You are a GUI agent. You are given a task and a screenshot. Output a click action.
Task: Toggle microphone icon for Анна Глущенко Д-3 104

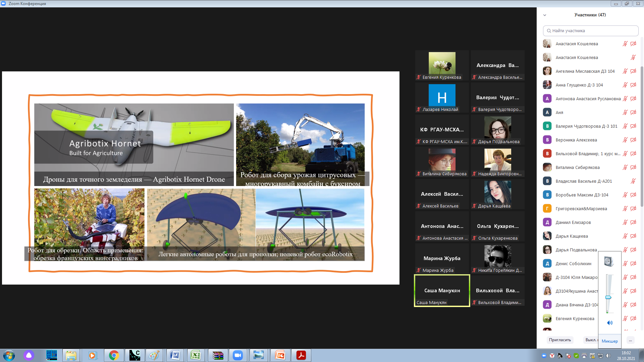(625, 85)
